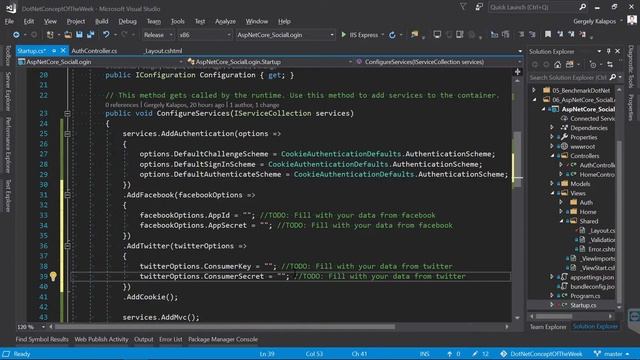This screenshot has height=360, width=640.
Task: Close the Startup.cs tab
Action: point(63,51)
